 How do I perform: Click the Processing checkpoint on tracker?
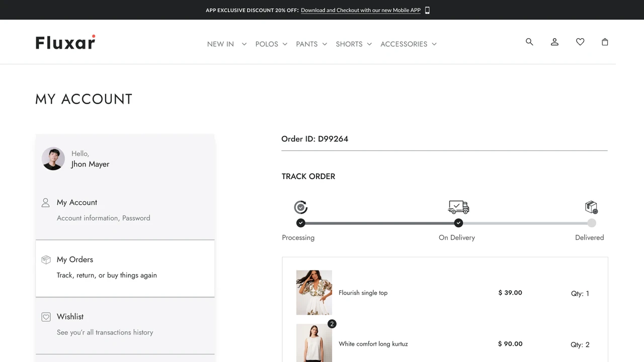click(301, 223)
